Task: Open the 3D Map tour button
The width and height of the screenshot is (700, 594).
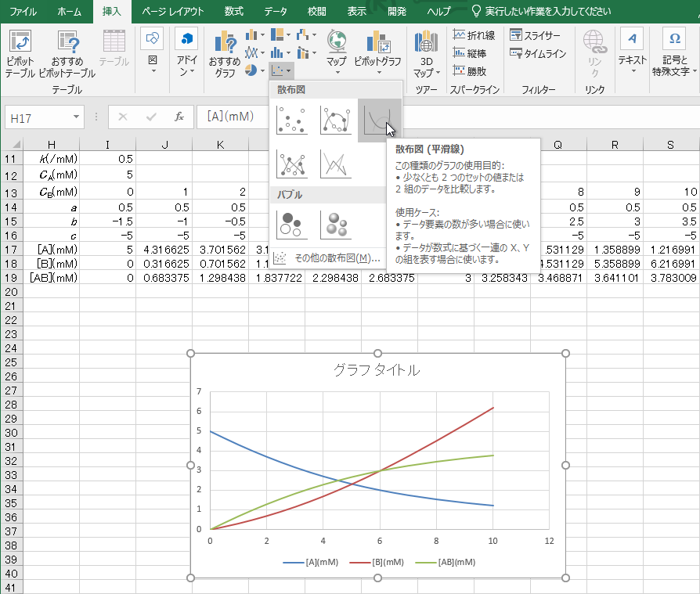Action: [426, 54]
